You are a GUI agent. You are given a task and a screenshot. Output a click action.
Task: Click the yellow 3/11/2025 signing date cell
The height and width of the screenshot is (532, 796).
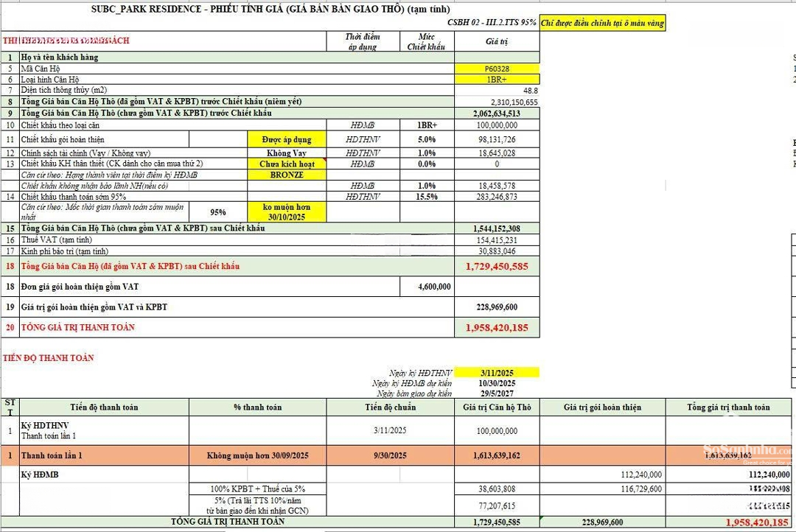click(x=497, y=373)
